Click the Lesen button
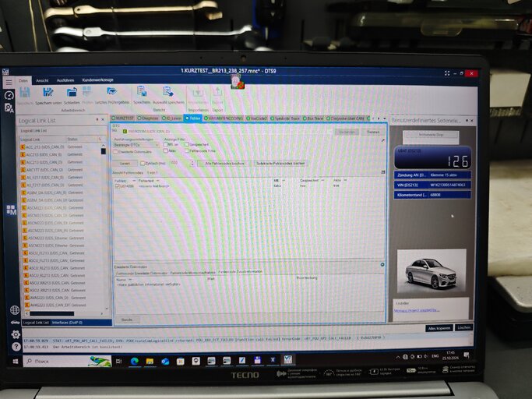 tap(125, 164)
